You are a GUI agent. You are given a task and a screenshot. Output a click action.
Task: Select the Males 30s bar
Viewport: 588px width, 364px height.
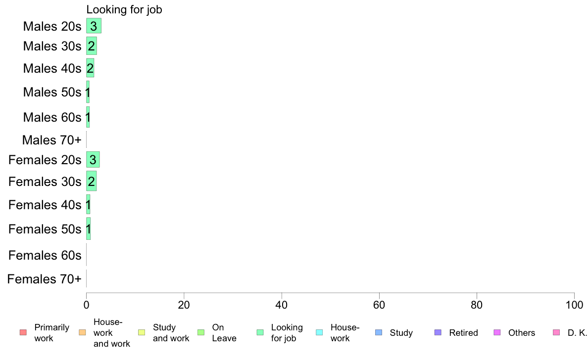pos(92,45)
